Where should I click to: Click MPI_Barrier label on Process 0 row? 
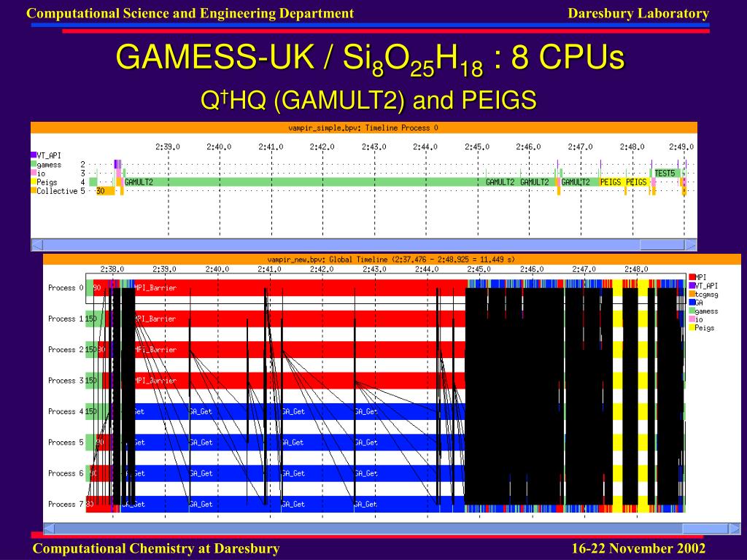(155, 287)
